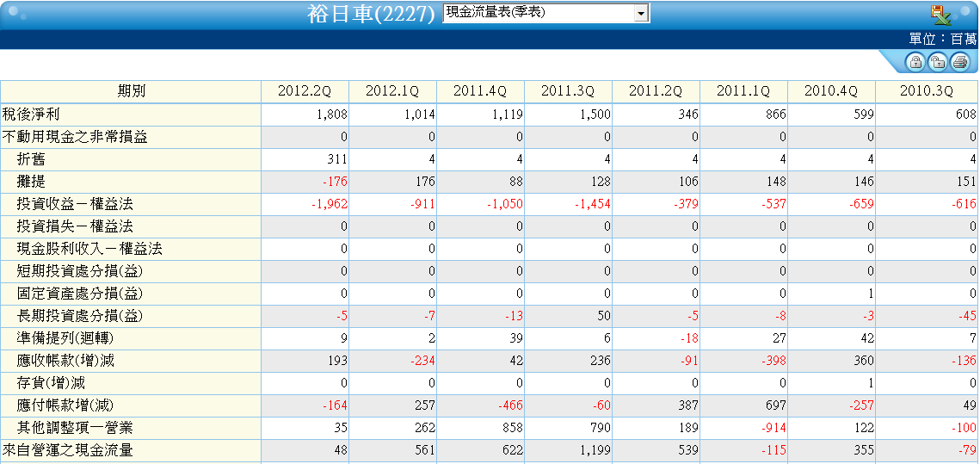The height and width of the screenshot is (464, 980).
Task: Print the cash flow table
Action: coord(960,61)
